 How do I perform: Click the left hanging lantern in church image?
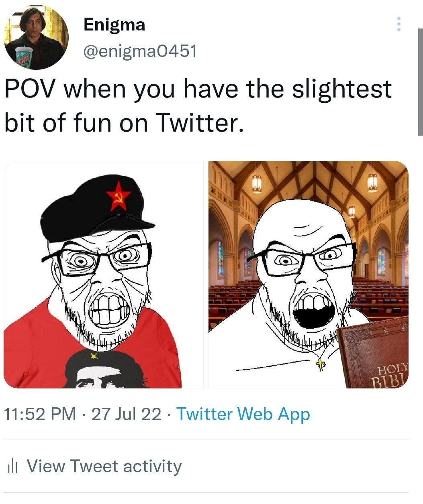pos(257,183)
